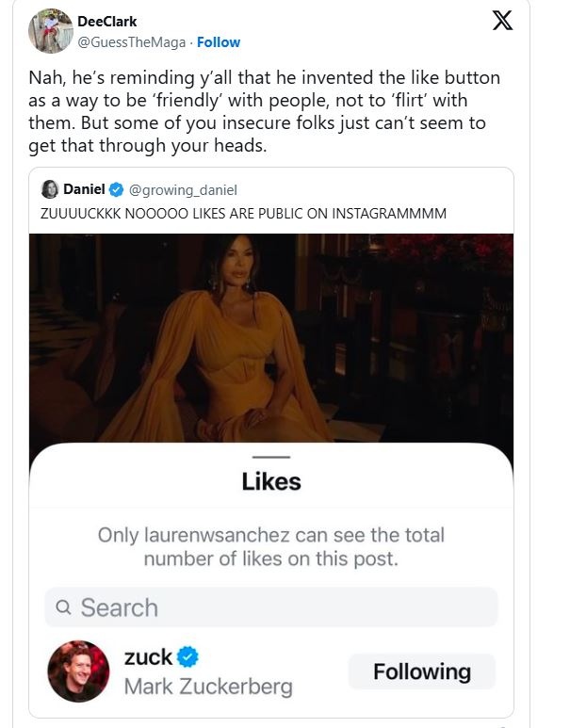The height and width of the screenshot is (728, 570).
Task: Click the verified badge beside Daniel
Action: (x=115, y=189)
